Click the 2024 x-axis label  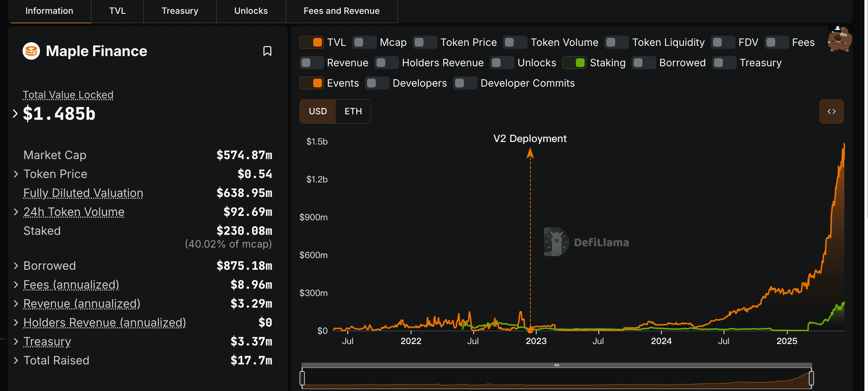(661, 341)
